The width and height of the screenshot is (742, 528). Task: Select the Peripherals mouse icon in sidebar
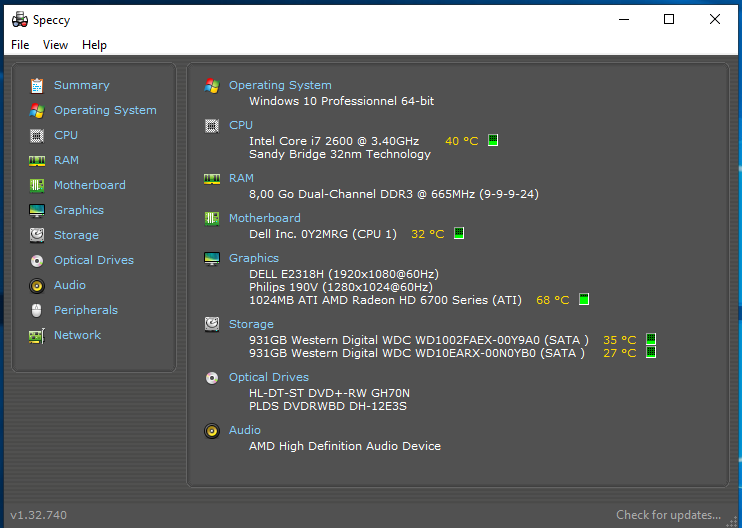pyautogui.click(x=37, y=310)
